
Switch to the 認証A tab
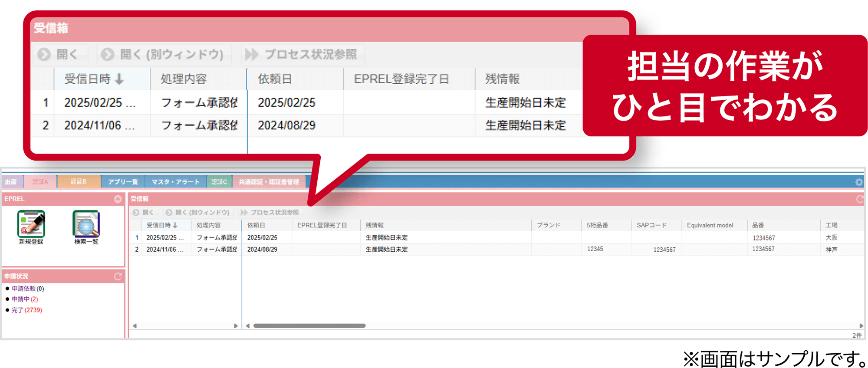click(40, 182)
